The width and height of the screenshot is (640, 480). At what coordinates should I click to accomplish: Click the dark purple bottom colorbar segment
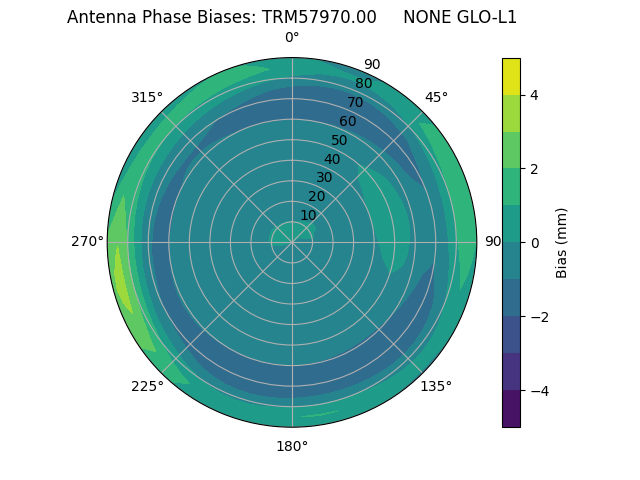tap(511, 409)
